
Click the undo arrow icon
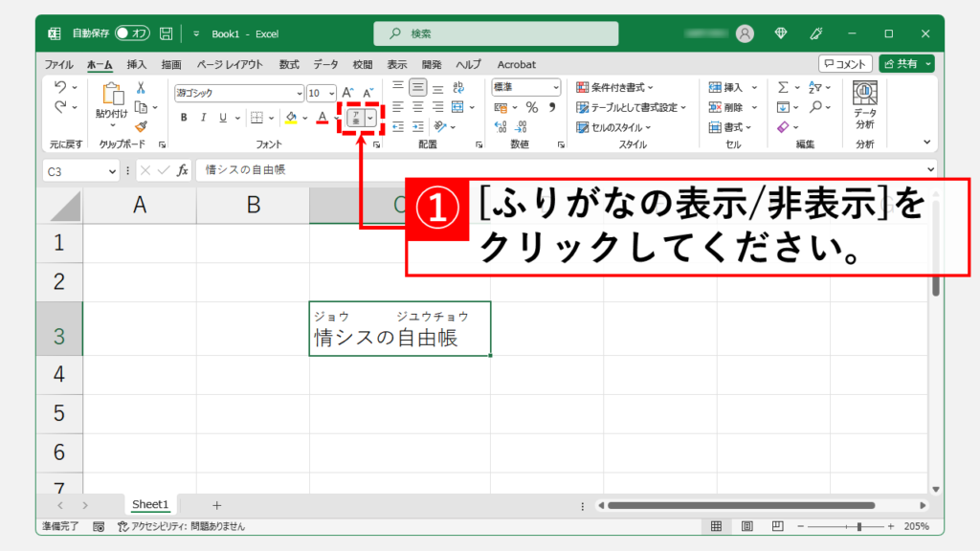tap(61, 87)
